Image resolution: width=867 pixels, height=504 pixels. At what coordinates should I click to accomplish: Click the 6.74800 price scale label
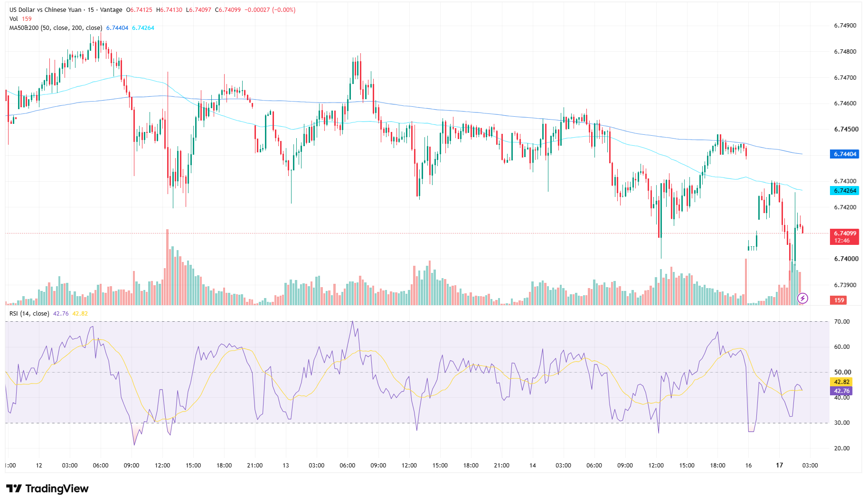[845, 52]
